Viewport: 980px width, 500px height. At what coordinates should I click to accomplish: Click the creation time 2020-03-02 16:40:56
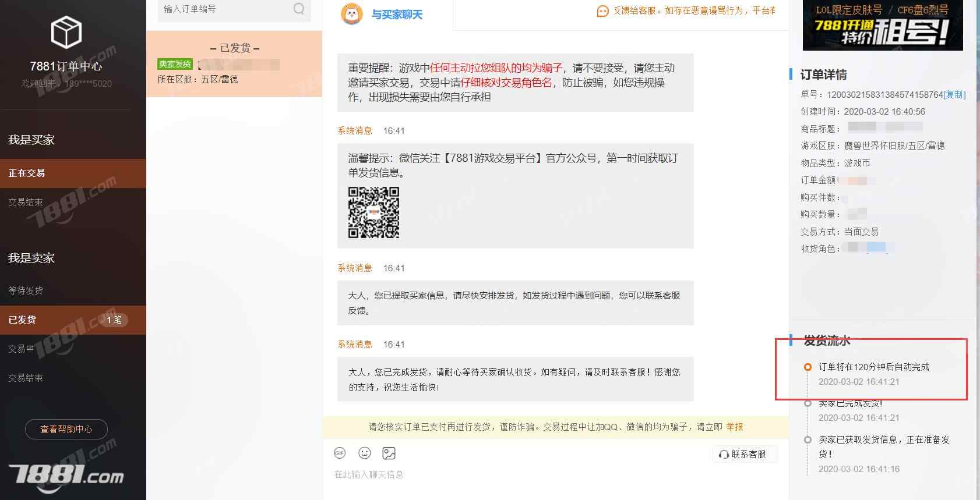pos(884,111)
